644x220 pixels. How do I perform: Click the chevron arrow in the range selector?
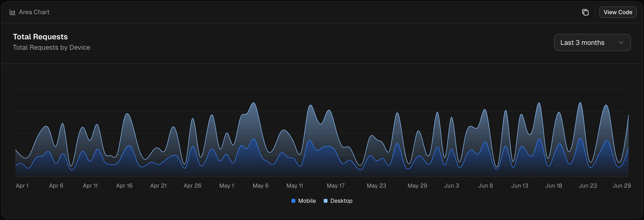coord(621,43)
